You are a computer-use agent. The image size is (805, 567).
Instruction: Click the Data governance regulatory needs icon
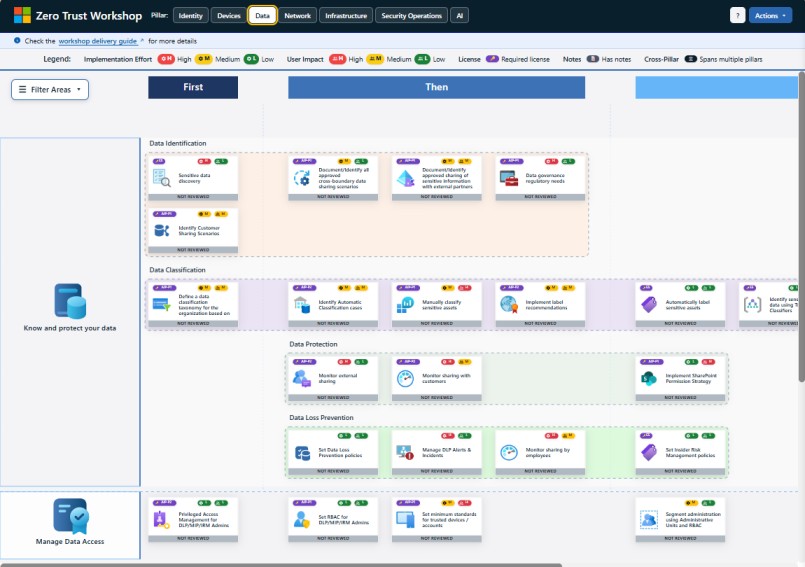508,178
